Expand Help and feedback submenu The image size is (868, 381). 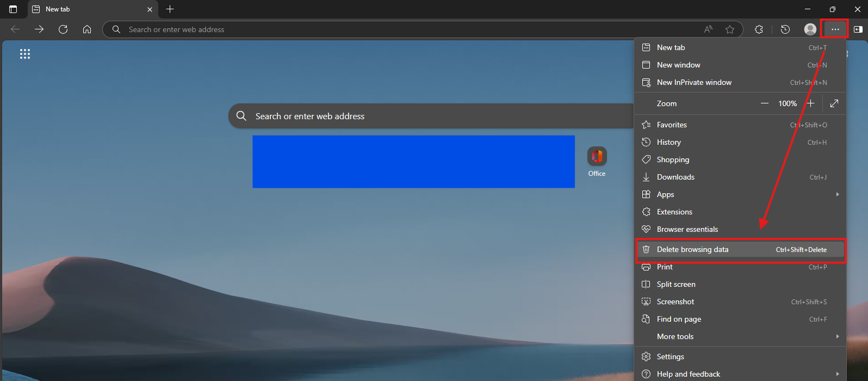[740, 374]
